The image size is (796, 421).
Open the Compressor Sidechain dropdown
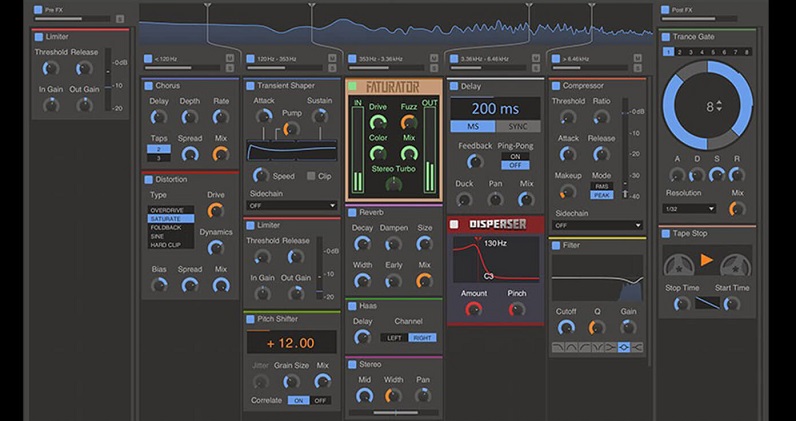(598, 225)
